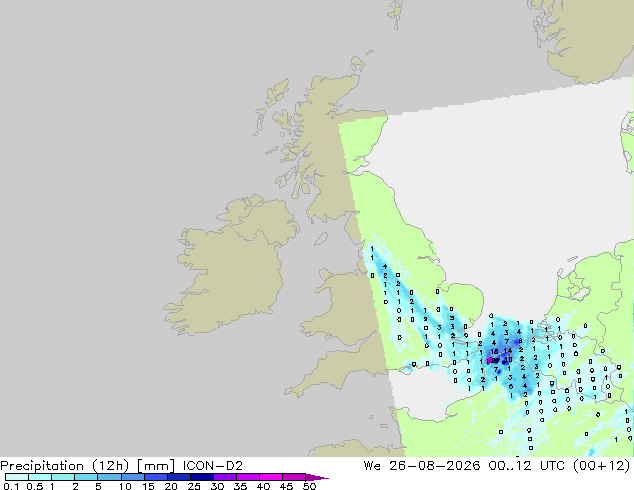Image resolution: width=634 pixels, height=490 pixels.
Task: Click legend tick label "25"
Action: pos(194,486)
